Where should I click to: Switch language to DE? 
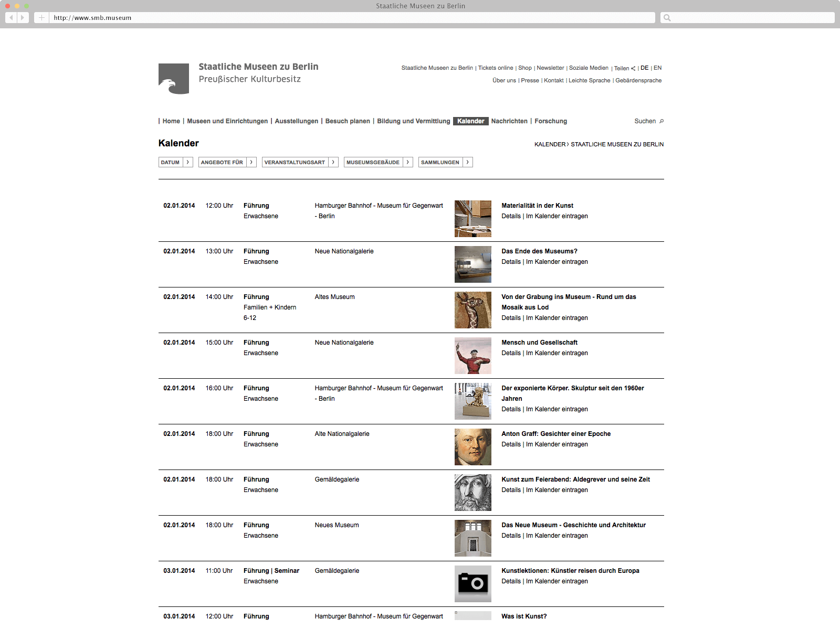pos(645,68)
